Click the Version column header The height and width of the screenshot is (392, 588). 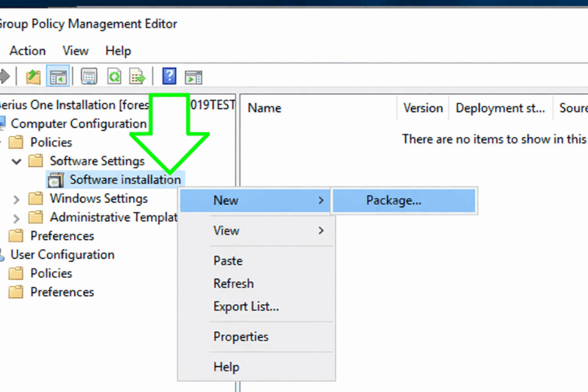tap(423, 108)
